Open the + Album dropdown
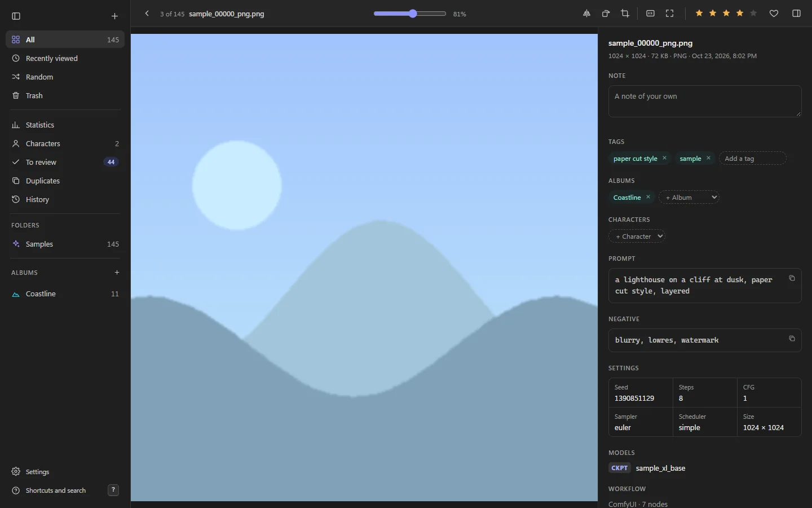 tap(689, 197)
